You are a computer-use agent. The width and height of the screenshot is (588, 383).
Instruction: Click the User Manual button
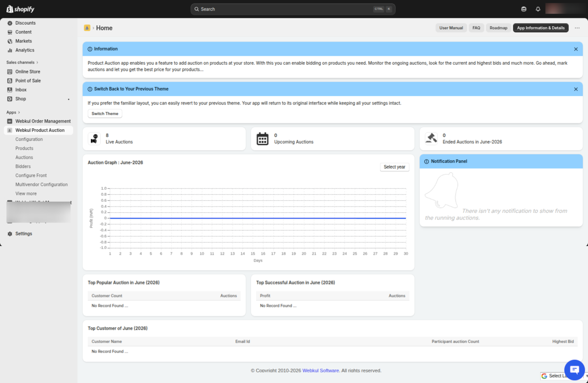pos(451,28)
